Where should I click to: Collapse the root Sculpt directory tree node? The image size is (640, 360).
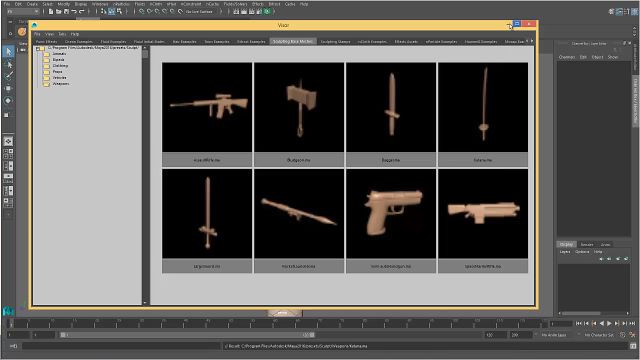pyautogui.click(x=38, y=49)
